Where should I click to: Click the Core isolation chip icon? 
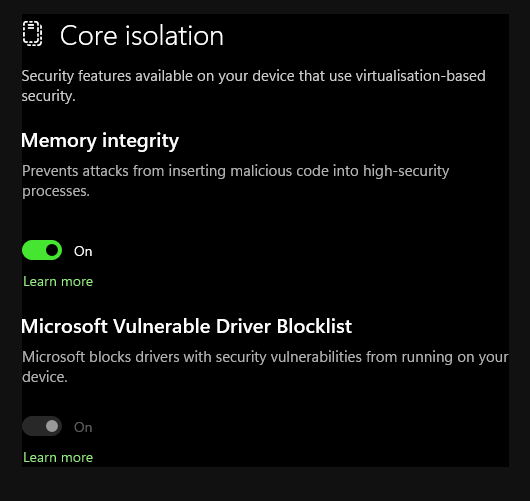[x=32, y=34]
